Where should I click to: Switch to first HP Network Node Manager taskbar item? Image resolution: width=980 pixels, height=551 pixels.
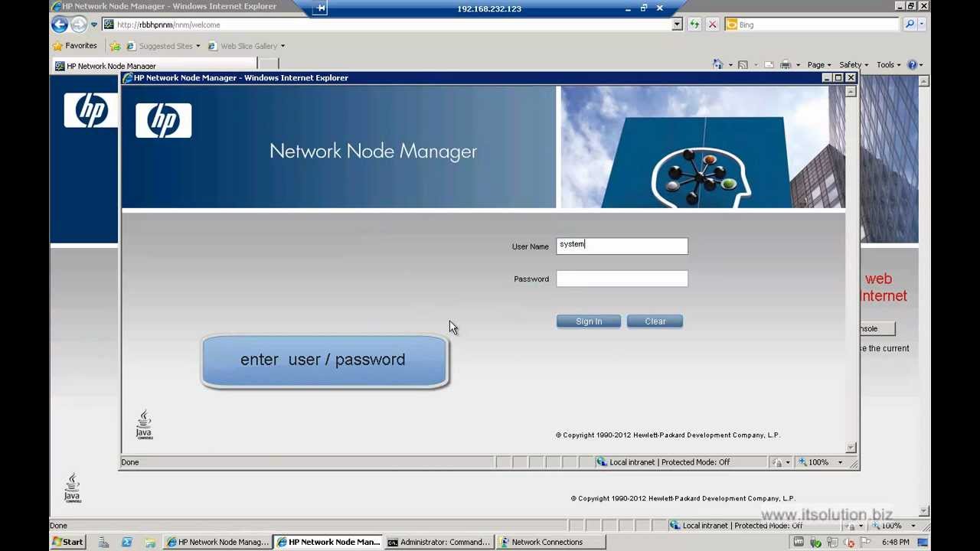(x=218, y=543)
